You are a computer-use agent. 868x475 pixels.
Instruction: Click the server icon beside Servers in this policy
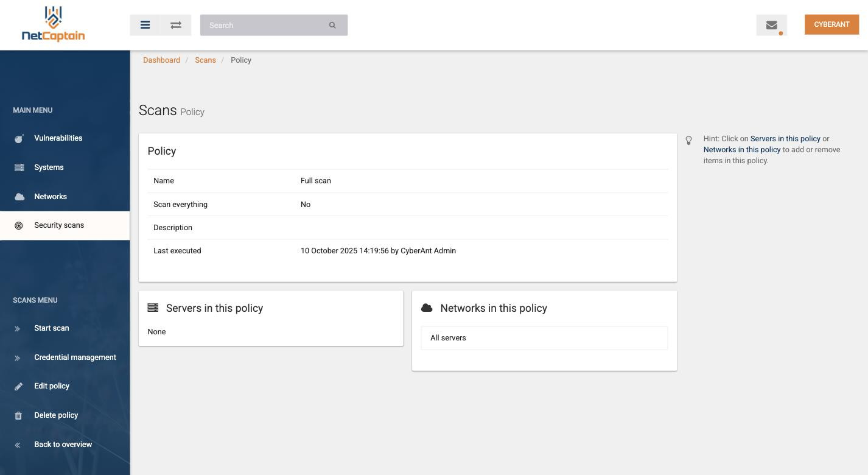point(153,308)
